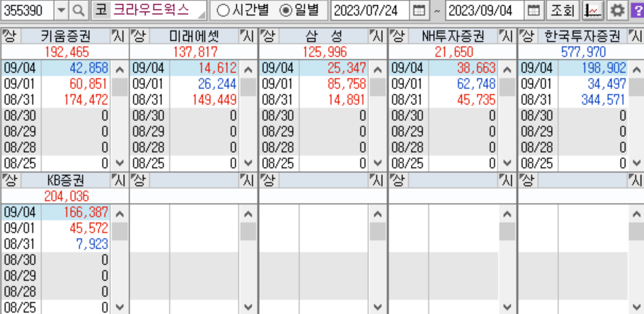This screenshot has width=644, height=314.
Task: Select the 일별 radio option
Action: 299,11
